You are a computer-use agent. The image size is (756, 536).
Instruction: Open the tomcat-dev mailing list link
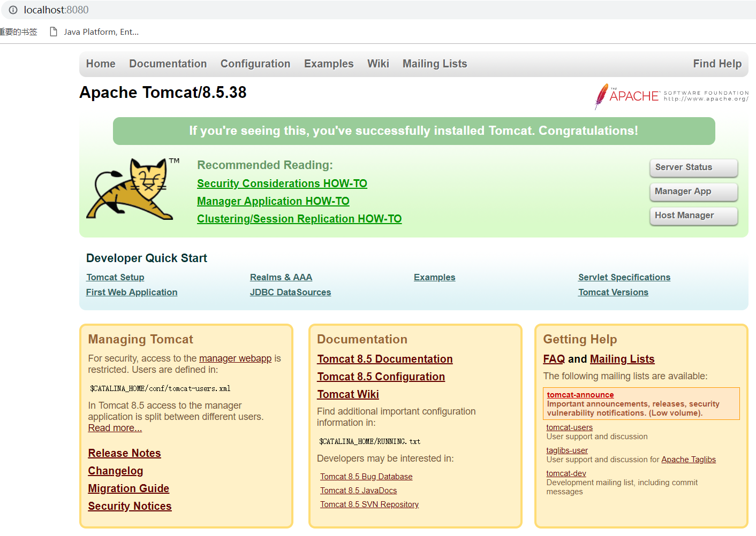coord(566,473)
